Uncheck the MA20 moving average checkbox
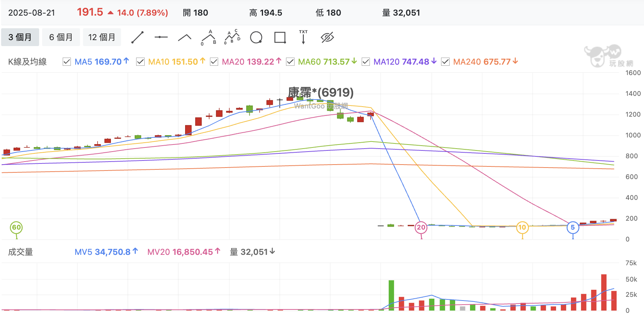 point(214,62)
